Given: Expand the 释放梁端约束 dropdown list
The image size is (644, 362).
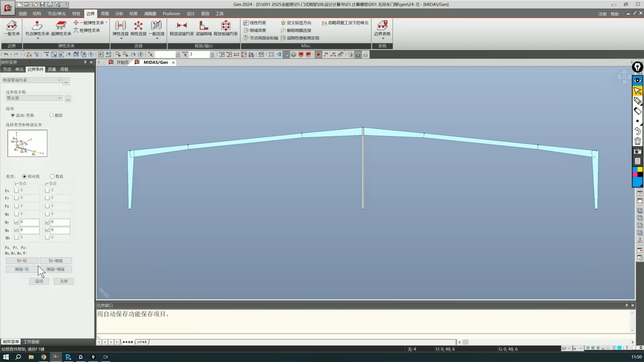Looking at the screenshot, I should point(59,80).
